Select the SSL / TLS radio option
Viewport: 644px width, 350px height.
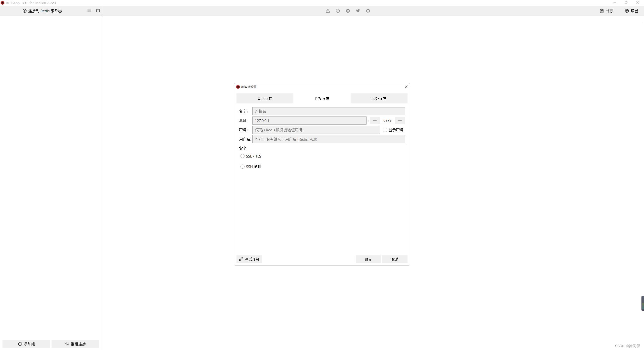[x=243, y=156]
